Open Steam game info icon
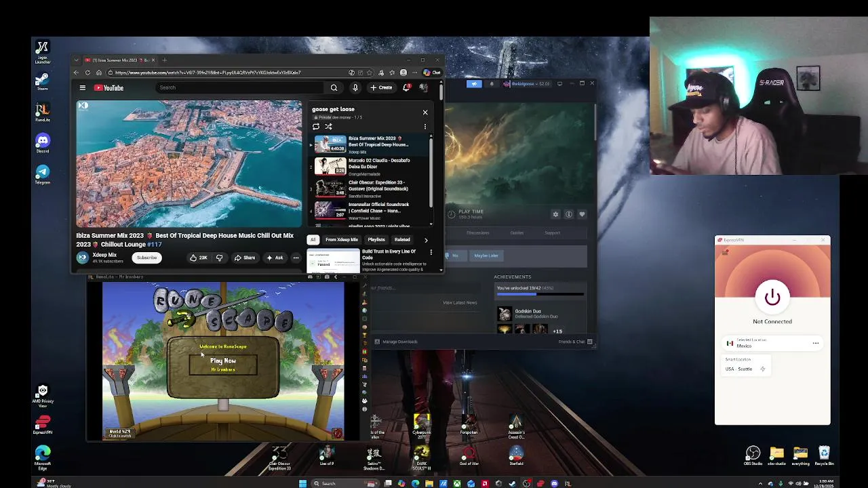Screen dimensions: 868x488 (x=569, y=214)
